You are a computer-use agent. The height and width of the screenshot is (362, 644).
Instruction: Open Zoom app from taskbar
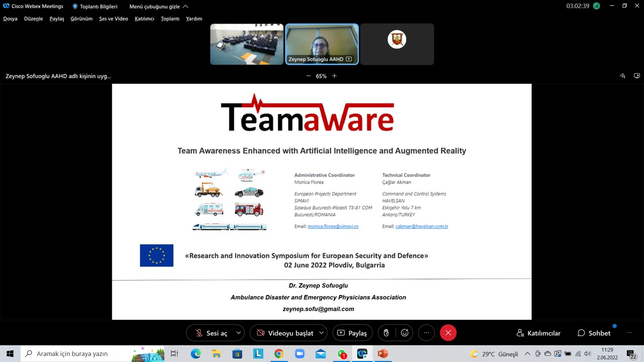(x=300, y=354)
